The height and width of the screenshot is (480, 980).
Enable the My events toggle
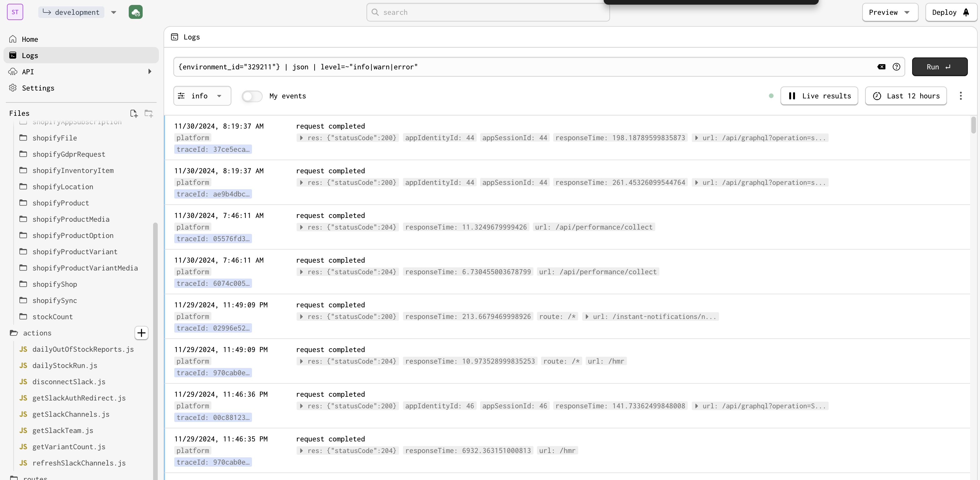pos(252,96)
